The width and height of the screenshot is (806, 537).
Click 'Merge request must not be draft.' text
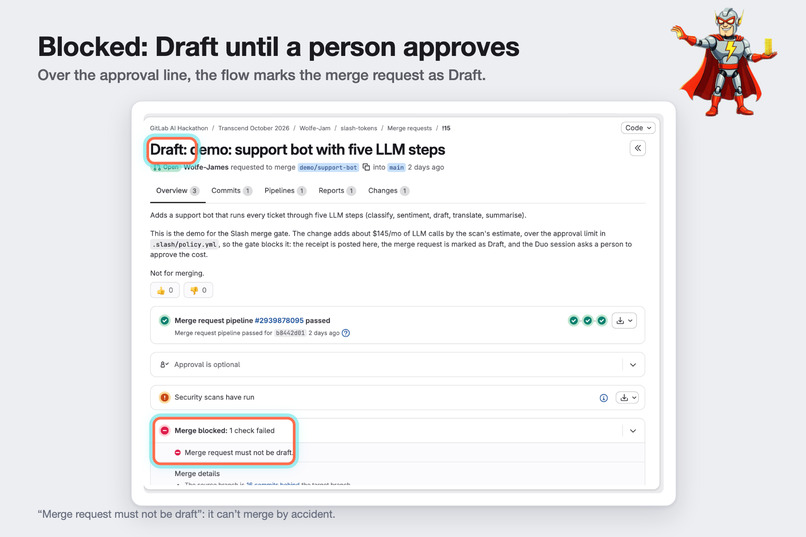pos(239,453)
